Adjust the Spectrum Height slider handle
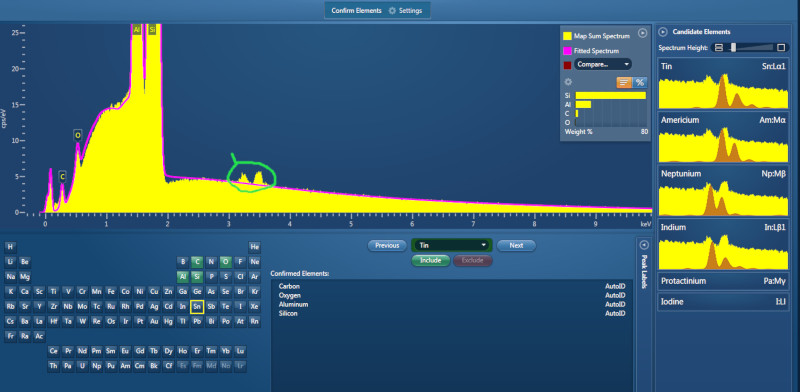 point(733,47)
